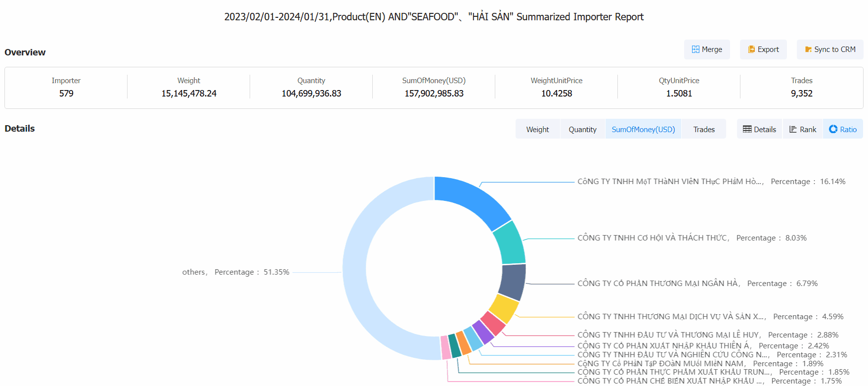This screenshot has height=386, width=868.
Task: Click the ĐẦU TƯ VÀ THƯƠNG MẠI LÊ HUY label
Action: [668, 335]
